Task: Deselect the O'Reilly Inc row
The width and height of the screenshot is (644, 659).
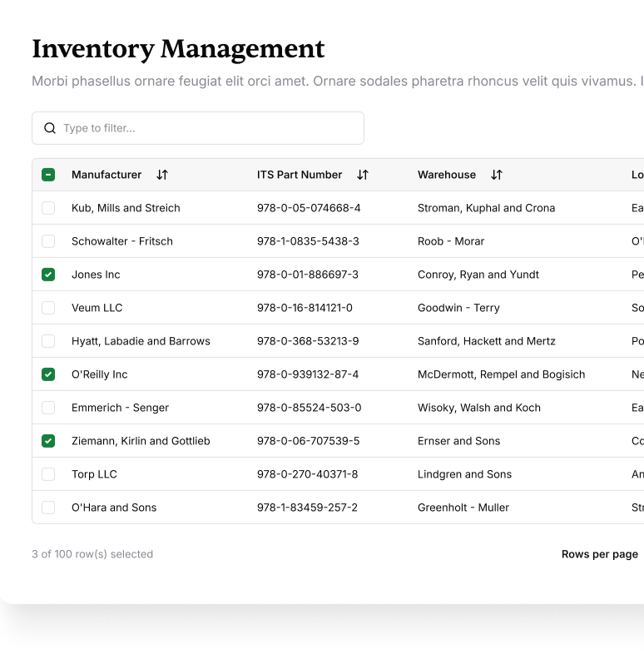Action: click(48, 374)
